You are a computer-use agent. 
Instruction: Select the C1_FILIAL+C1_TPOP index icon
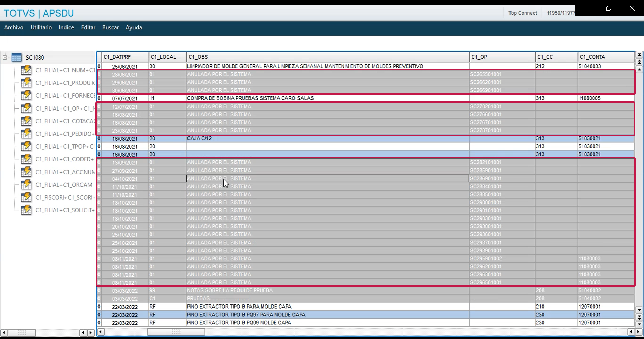pos(26,147)
